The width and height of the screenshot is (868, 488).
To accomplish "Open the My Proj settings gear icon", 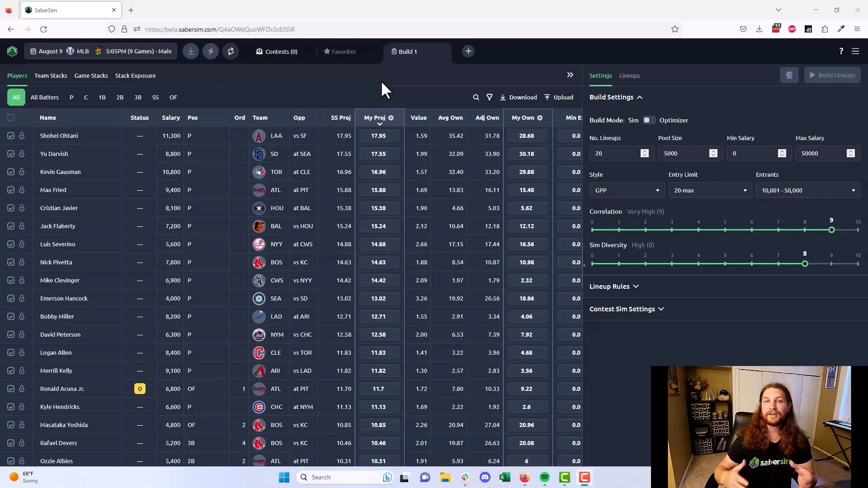I will (391, 117).
